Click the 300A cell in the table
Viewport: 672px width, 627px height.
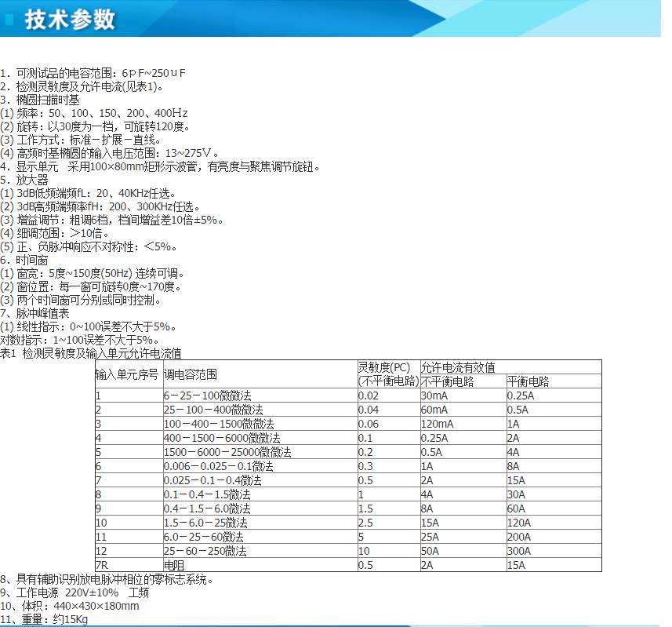click(x=518, y=552)
